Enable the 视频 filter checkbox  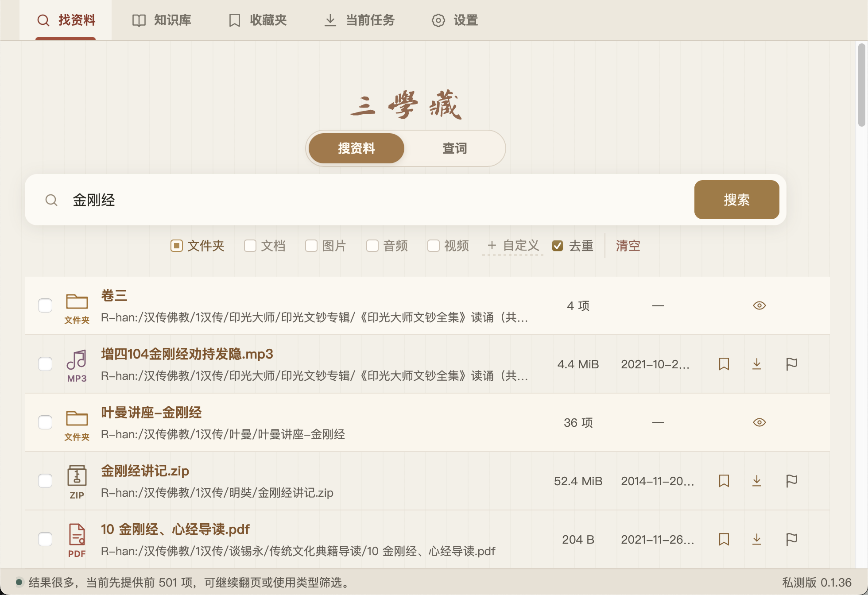pos(434,246)
